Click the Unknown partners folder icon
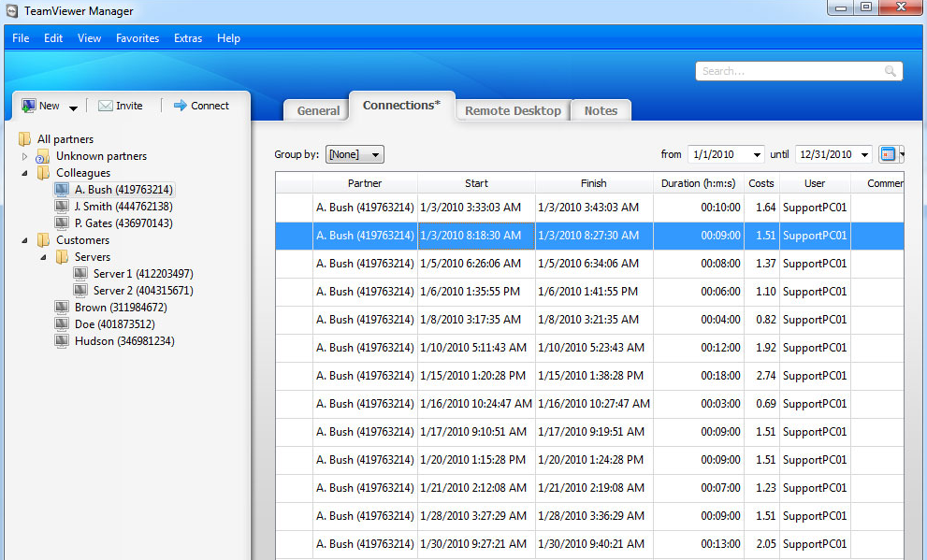The height and width of the screenshot is (560, 927). (43, 156)
